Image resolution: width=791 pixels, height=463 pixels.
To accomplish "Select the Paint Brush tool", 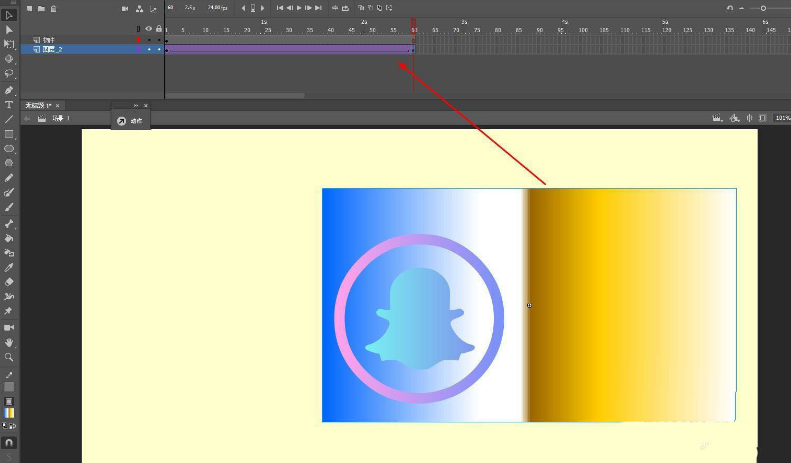I will (9, 193).
